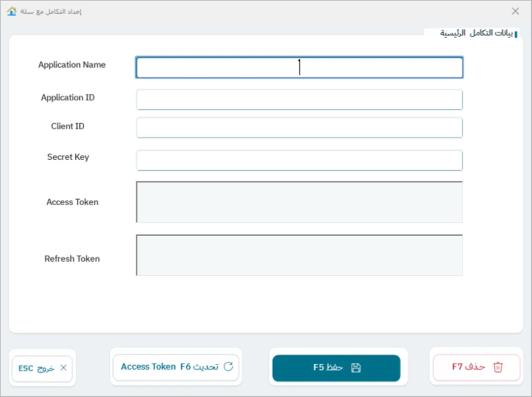Click the Client ID label
This screenshot has height=397, width=532.
(x=68, y=126)
